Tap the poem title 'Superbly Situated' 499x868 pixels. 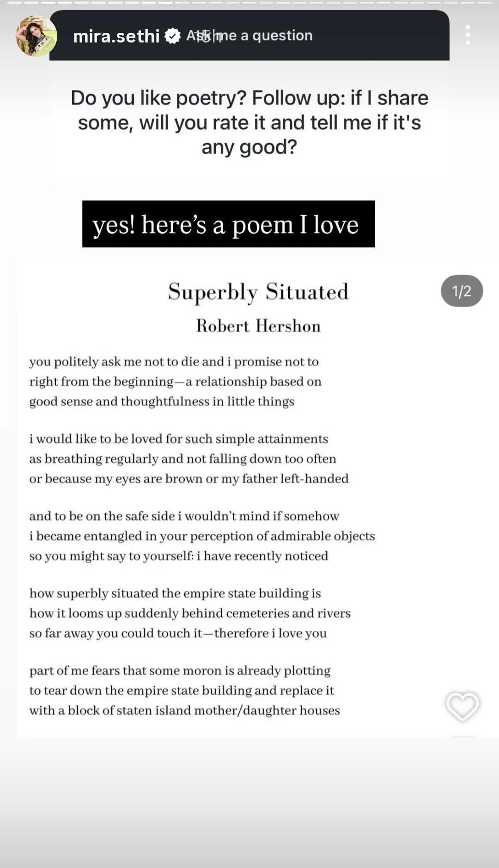coord(258,292)
